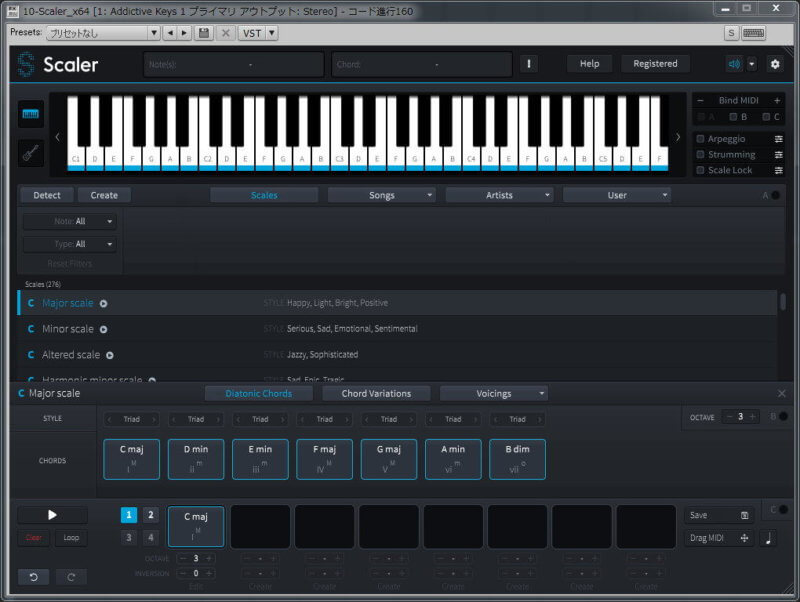Switch to the Scales tab
The height and width of the screenshot is (602, 800).
point(264,195)
